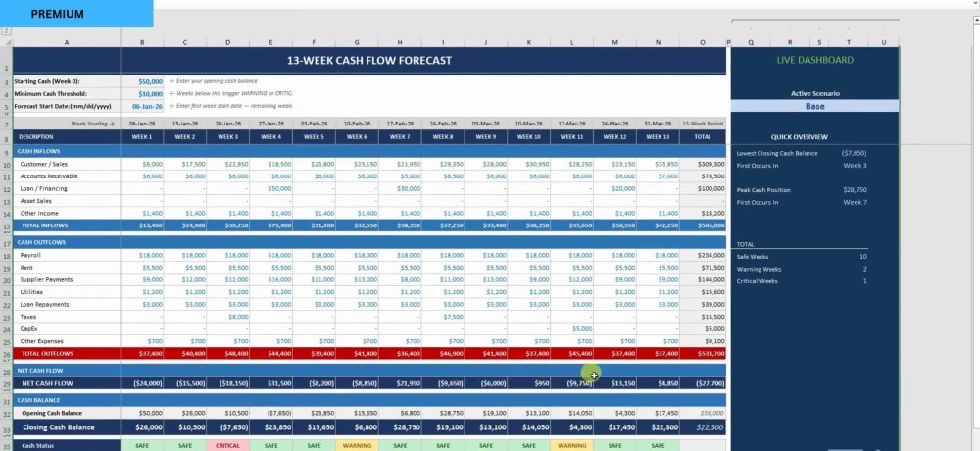Select column R header
Image resolution: width=980 pixels, height=451 pixels.
click(790, 42)
